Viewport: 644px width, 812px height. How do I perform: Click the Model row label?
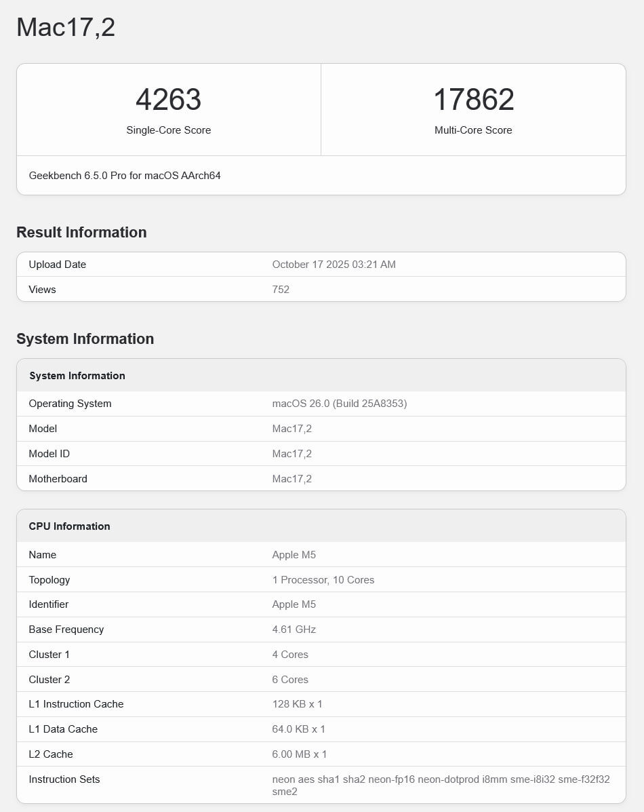click(x=43, y=429)
